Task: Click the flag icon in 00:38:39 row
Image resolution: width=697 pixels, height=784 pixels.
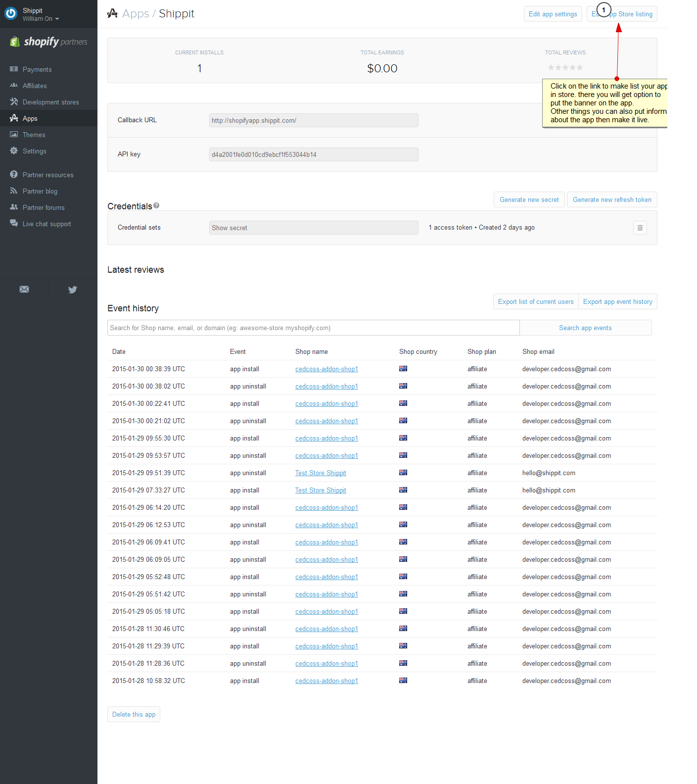Action: (x=403, y=368)
